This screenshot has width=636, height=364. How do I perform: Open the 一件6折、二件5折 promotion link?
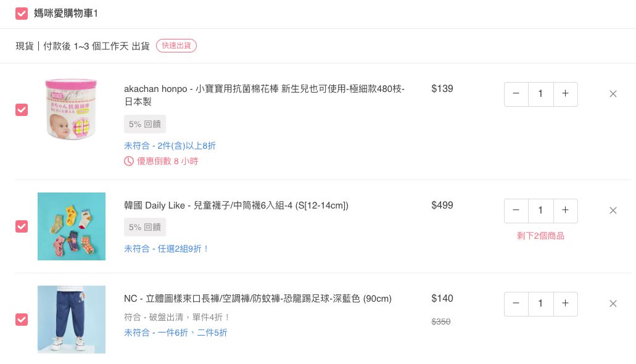(175, 333)
